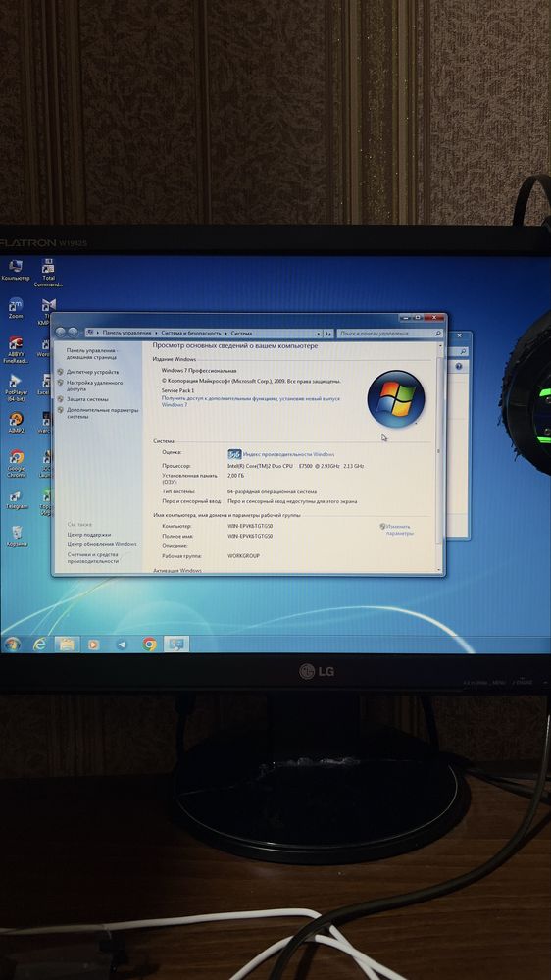Open Internet Explorer from the taskbar
The image size is (551, 980).
[x=39, y=644]
